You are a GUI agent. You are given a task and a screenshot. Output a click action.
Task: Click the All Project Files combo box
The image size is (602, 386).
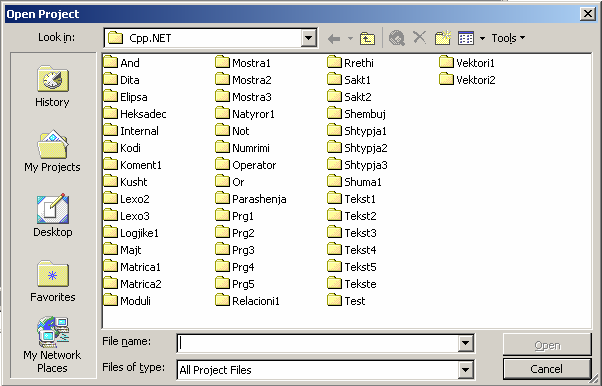(326, 370)
